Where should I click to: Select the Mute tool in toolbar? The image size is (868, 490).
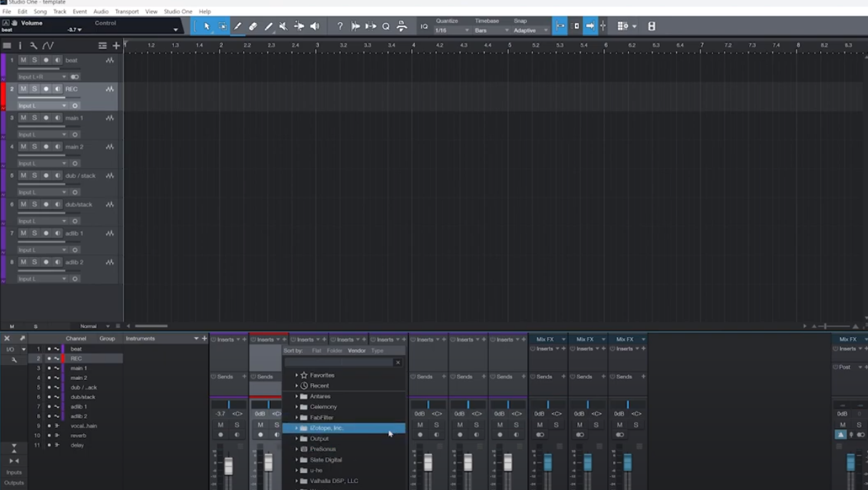283,26
